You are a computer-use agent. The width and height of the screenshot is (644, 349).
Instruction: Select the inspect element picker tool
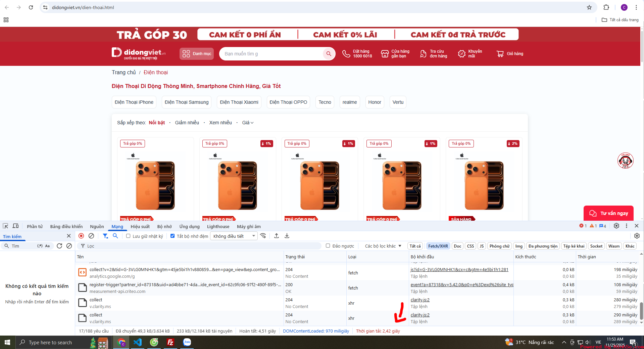click(x=5, y=226)
